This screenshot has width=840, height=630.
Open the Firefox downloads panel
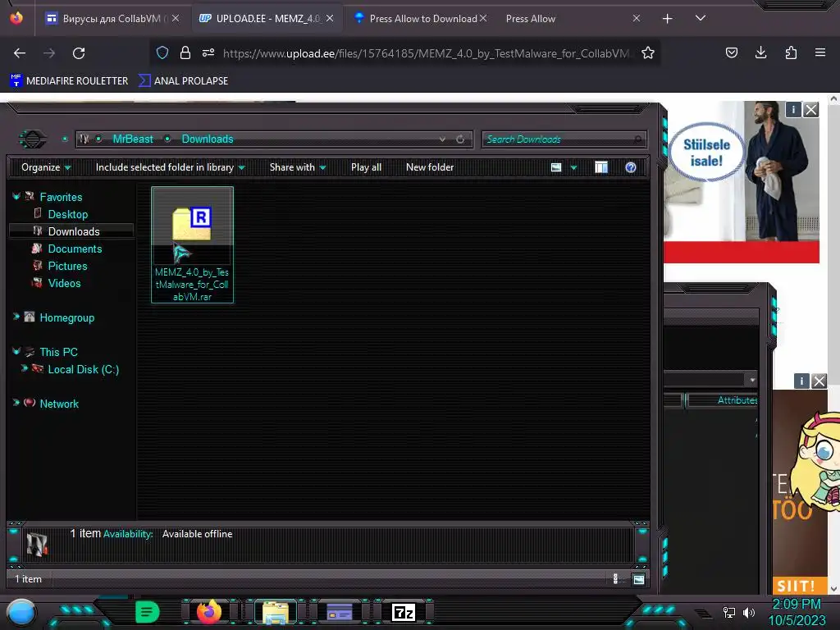(x=760, y=52)
